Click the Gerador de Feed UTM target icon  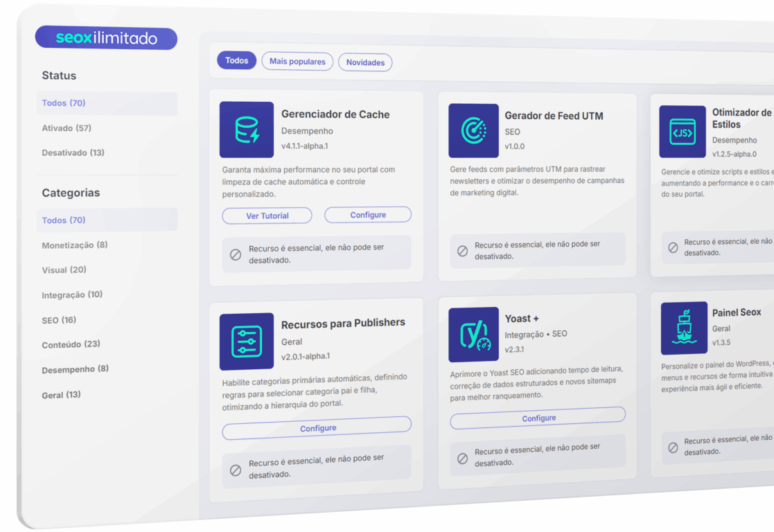(473, 131)
